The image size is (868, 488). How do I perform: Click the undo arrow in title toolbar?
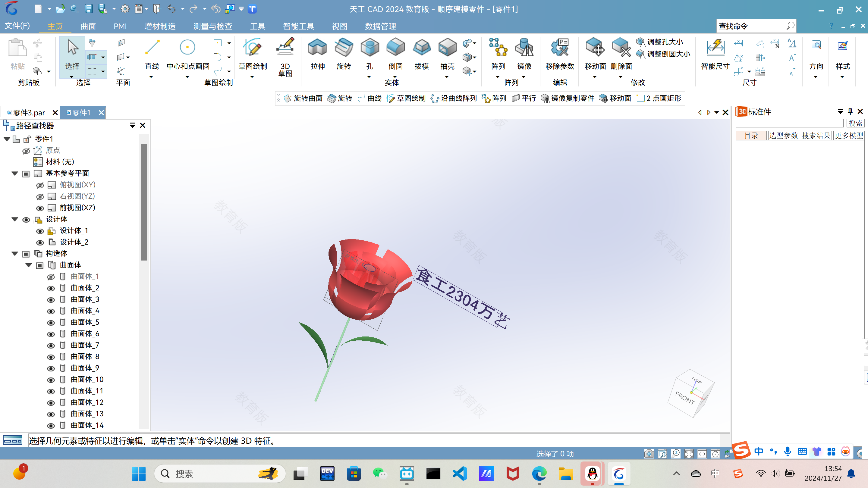[171, 9]
